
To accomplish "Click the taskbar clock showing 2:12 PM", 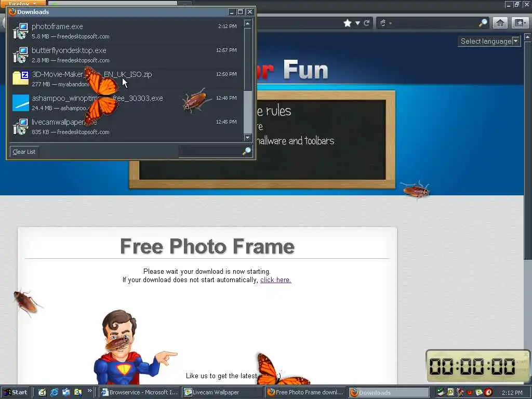I will pyautogui.click(x=512, y=393).
